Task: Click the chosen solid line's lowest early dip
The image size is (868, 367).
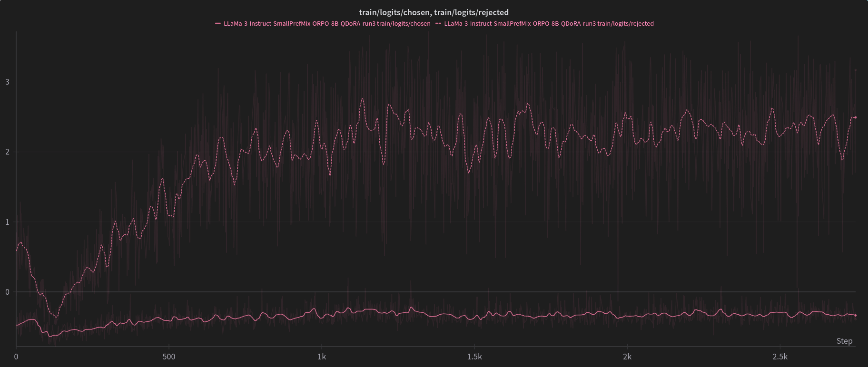Action: click(49, 336)
